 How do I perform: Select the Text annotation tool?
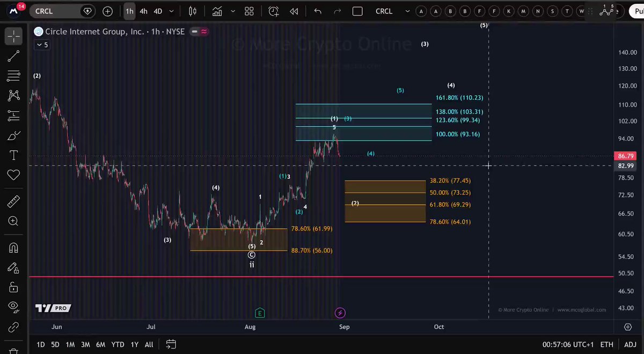13,155
